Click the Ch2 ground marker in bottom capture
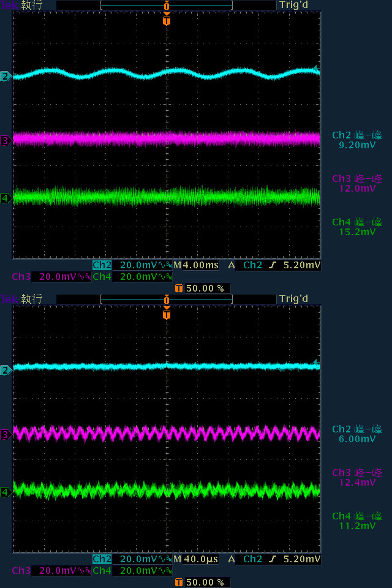The image size is (392, 588). 6,371
